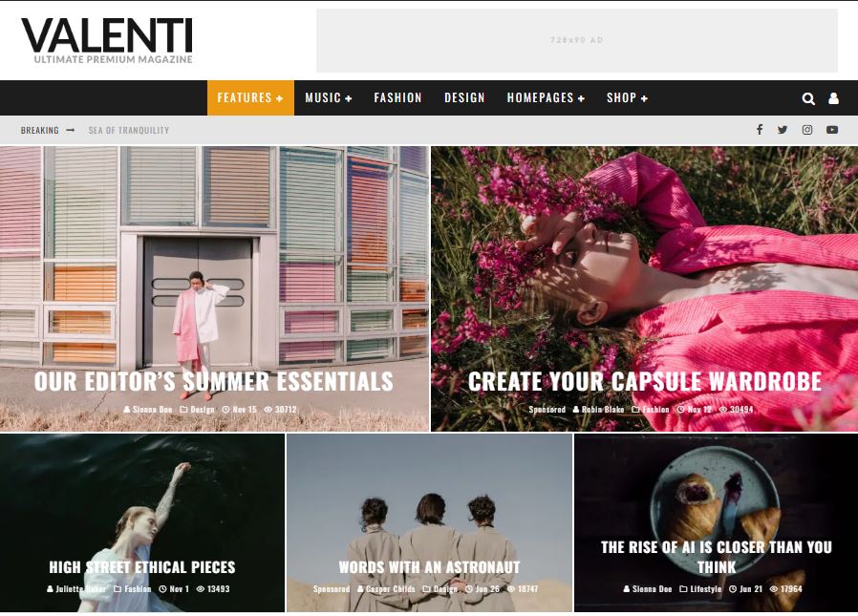
Task: Open Words With An Astronaut article
Action: (429, 567)
